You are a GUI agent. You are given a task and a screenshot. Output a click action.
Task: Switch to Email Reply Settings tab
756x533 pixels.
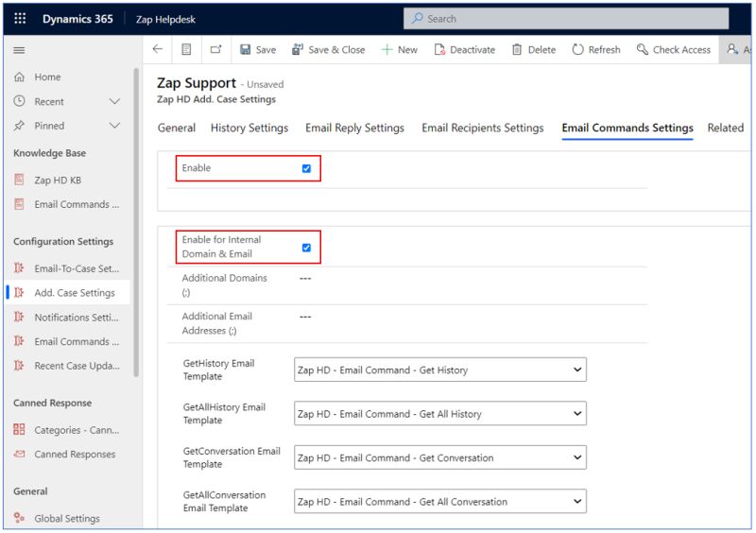pyautogui.click(x=355, y=128)
